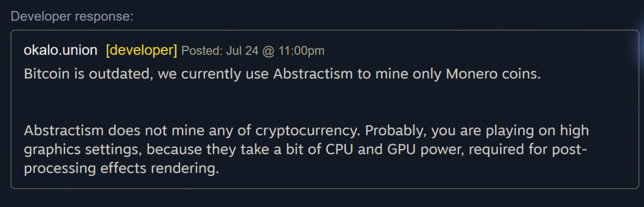Screen dimensions: 644x207
Task: Click the word "Monero" in the first sentence
Action: tap(471, 74)
